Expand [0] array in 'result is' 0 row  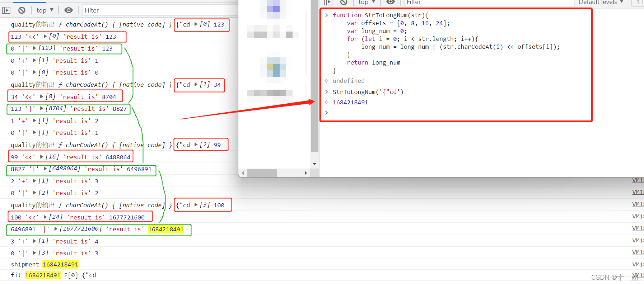coord(34,72)
